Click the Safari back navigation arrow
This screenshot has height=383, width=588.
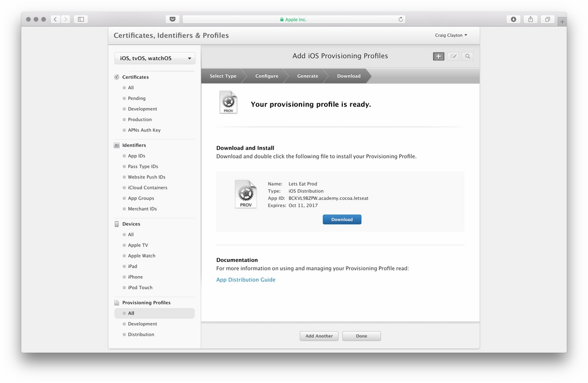55,19
